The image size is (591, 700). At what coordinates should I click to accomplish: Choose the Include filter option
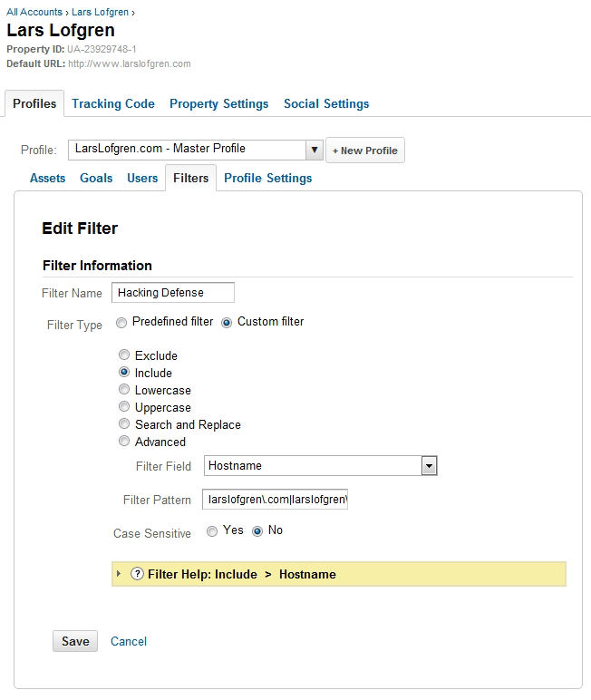[x=124, y=372]
